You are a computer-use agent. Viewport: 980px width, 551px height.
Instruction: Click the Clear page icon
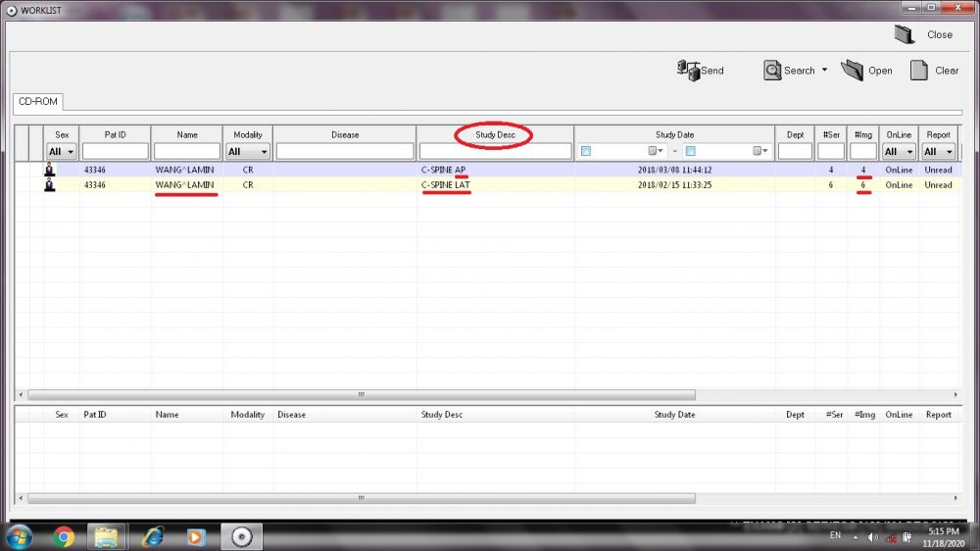918,70
